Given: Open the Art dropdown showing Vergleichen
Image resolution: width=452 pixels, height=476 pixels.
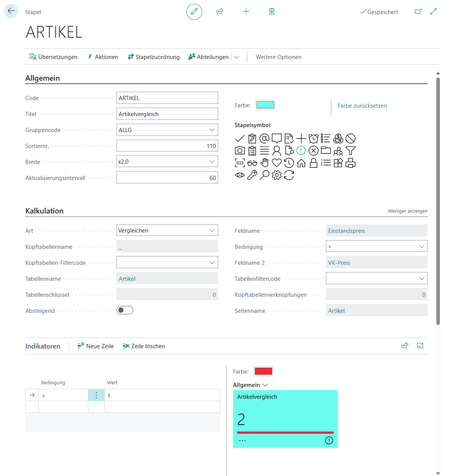Looking at the screenshot, I should coord(212,231).
